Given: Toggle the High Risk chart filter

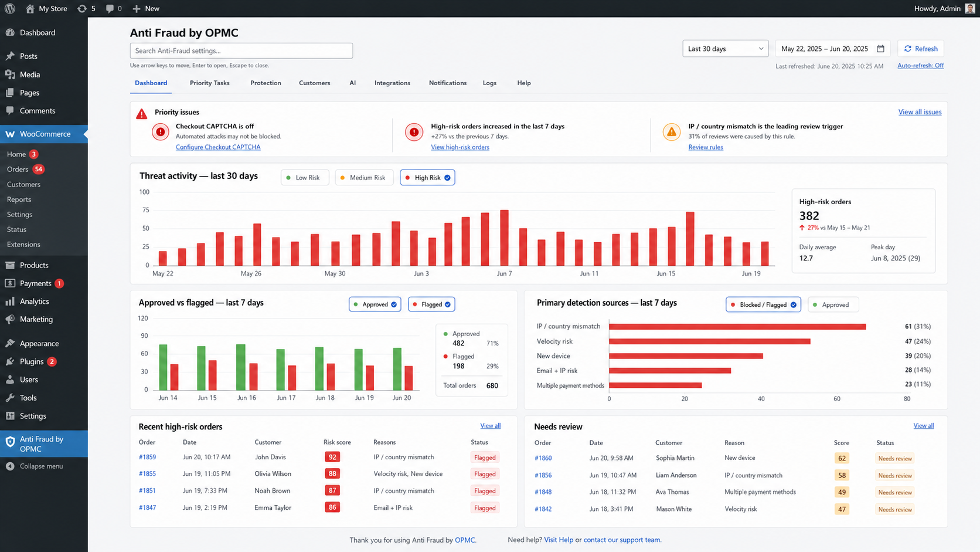Looking at the screenshot, I should click(427, 178).
